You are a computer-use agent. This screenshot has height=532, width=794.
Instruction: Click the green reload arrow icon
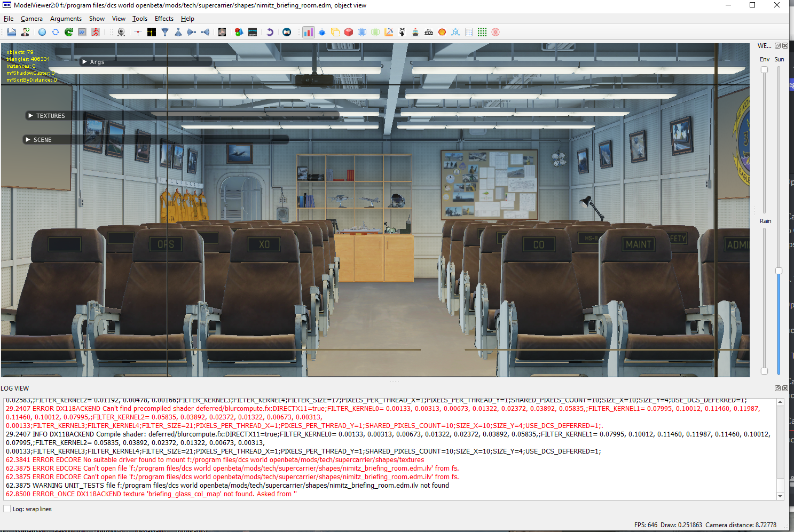69,32
